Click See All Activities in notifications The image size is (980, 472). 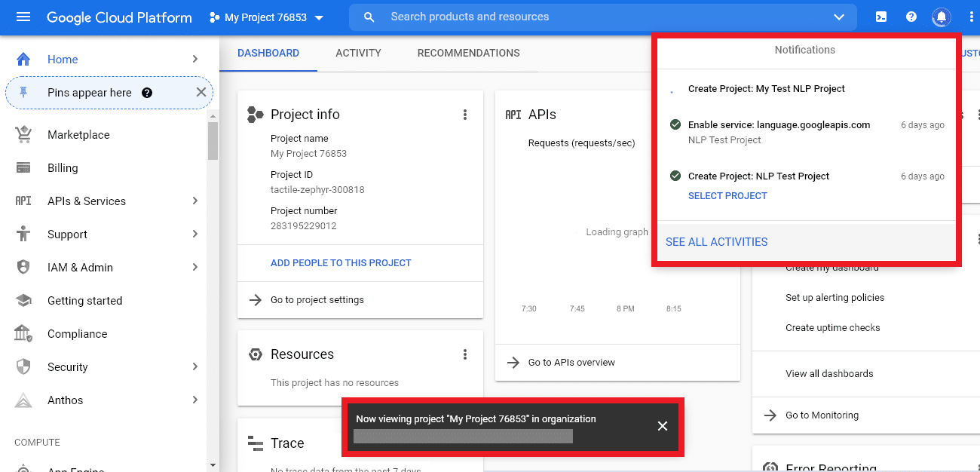[x=717, y=242]
